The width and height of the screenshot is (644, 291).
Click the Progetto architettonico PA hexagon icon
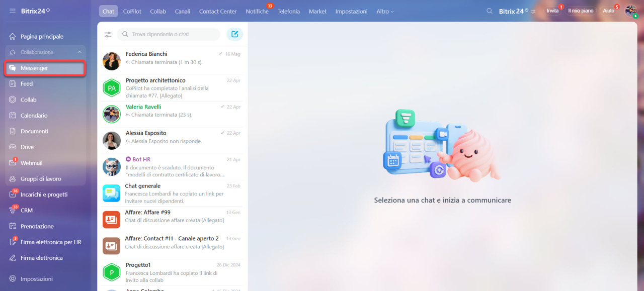(x=111, y=88)
